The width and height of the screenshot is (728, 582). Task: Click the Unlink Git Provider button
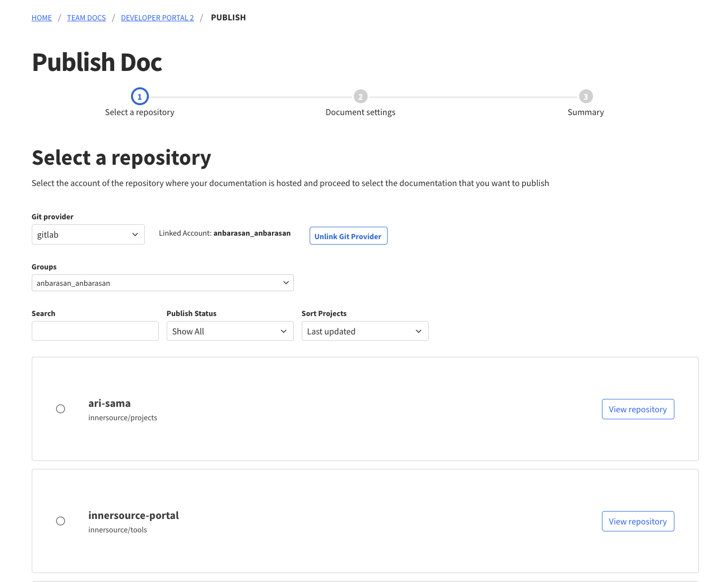point(348,236)
